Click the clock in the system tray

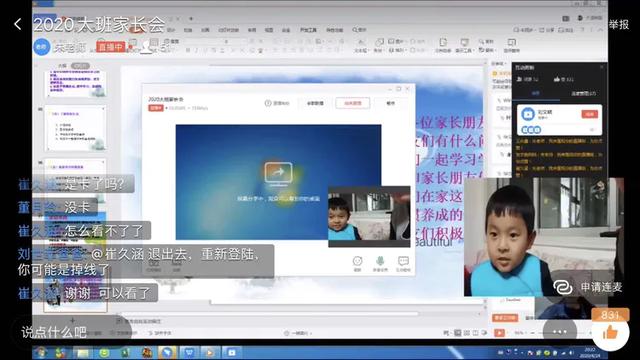[591, 353]
